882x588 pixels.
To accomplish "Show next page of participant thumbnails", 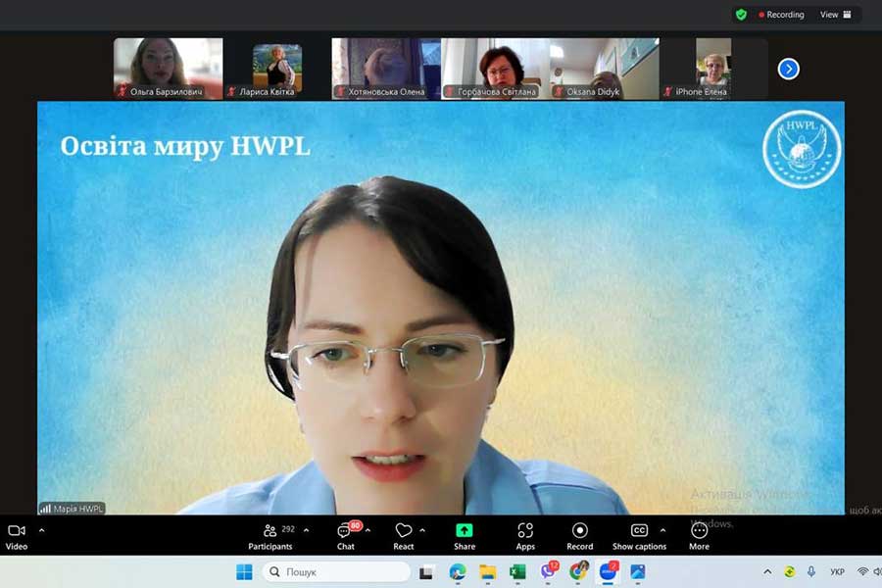I will pos(789,70).
